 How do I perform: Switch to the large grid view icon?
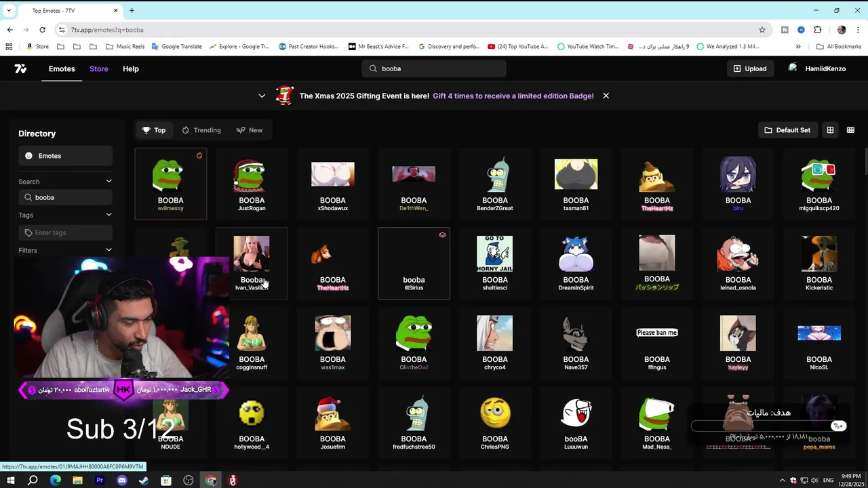[830, 130]
